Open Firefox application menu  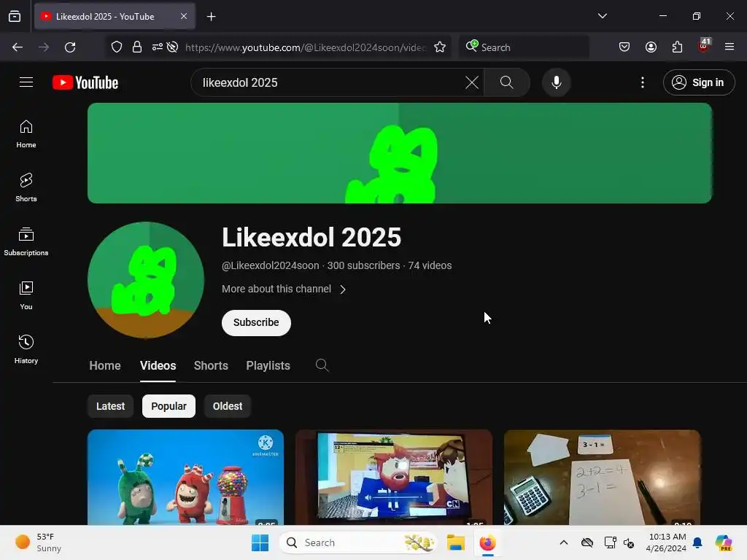pos(729,47)
